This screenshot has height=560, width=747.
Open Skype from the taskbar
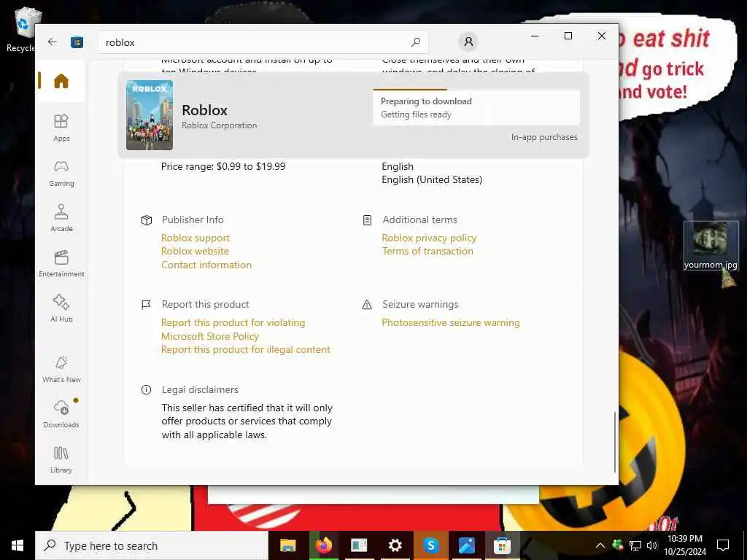pos(430,545)
